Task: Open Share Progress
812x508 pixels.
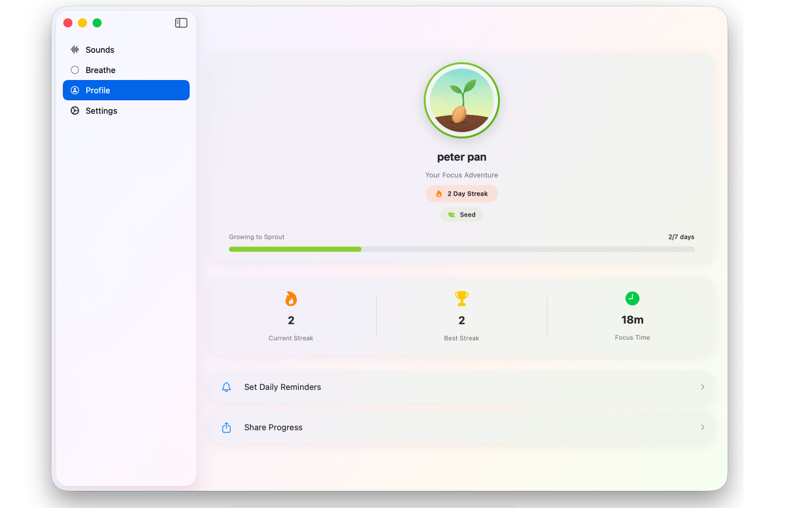Action: [x=462, y=427]
